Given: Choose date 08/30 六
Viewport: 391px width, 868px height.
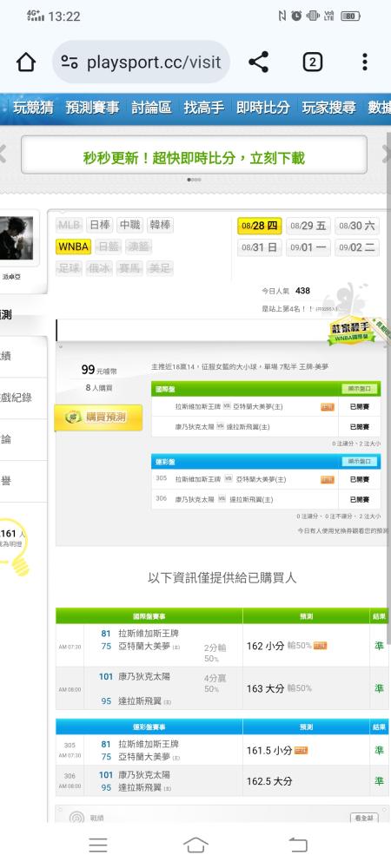Looking at the screenshot, I should (x=357, y=226).
